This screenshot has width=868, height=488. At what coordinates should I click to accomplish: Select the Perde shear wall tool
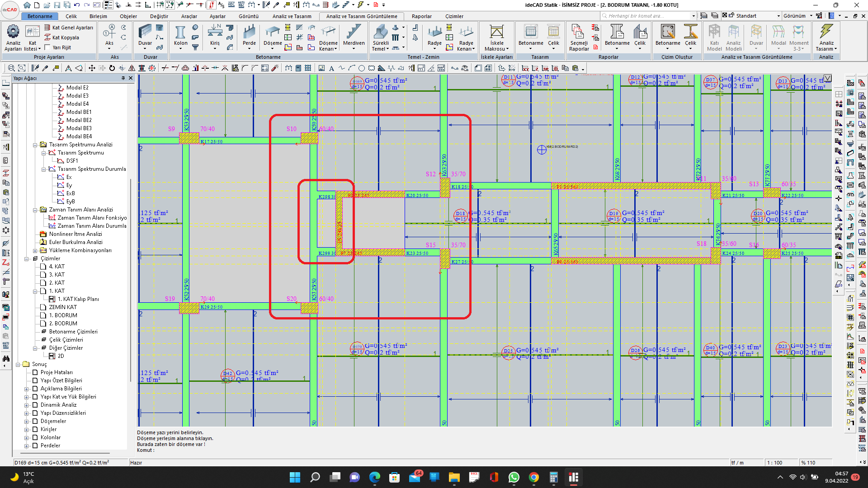(x=249, y=36)
